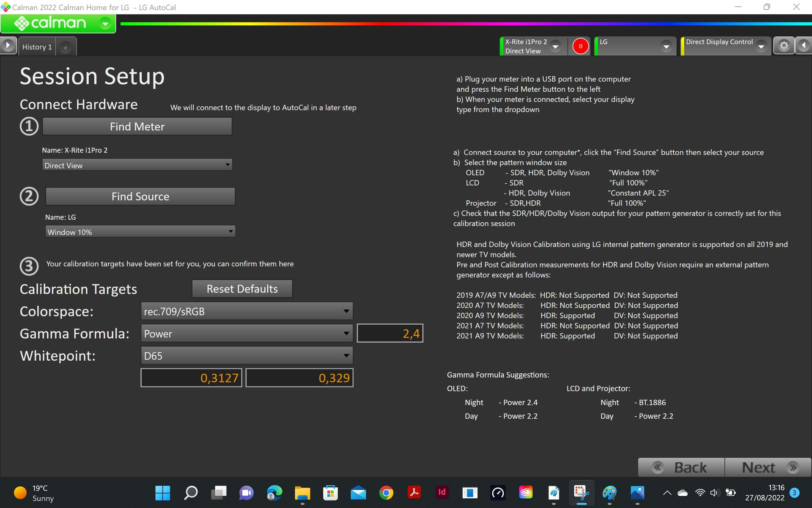Open the Calman main menu dropdown arrow
This screenshot has height=508, width=812.
105,24
